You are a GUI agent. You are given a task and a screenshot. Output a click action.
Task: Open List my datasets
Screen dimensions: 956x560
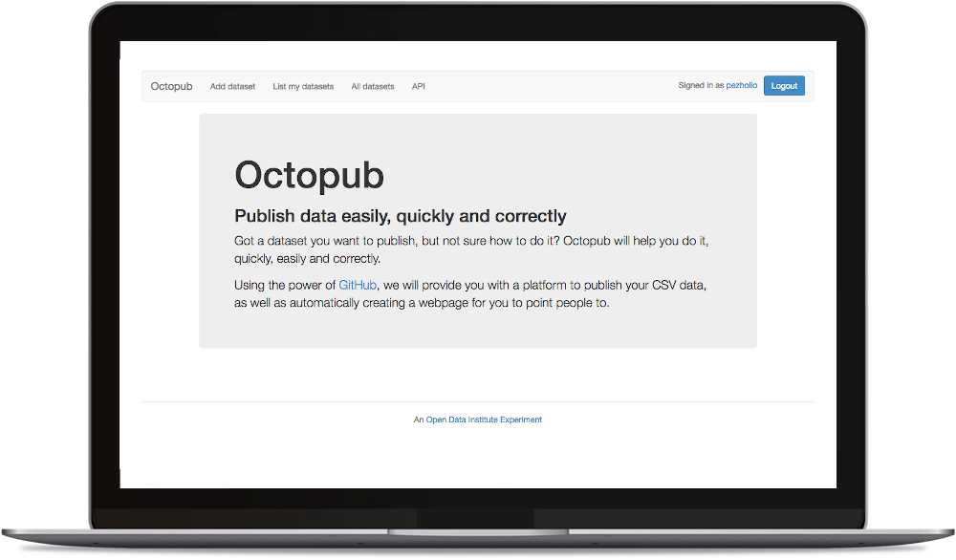tap(303, 87)
